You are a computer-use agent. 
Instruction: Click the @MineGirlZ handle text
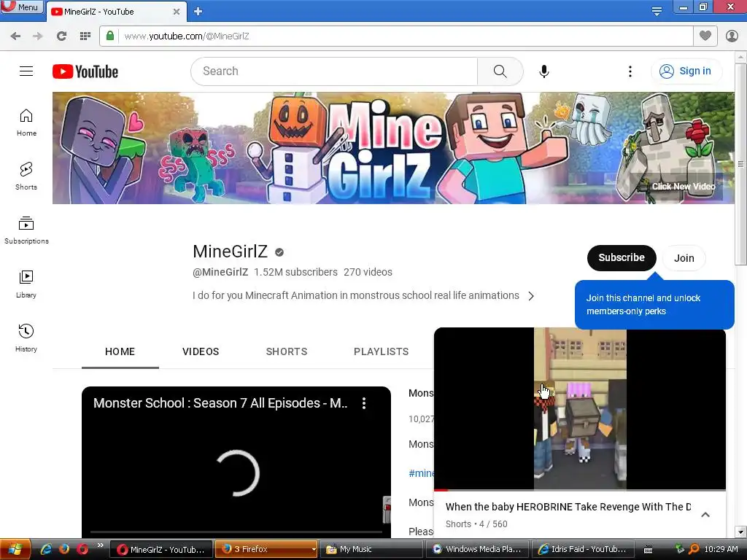coord(220,272)
